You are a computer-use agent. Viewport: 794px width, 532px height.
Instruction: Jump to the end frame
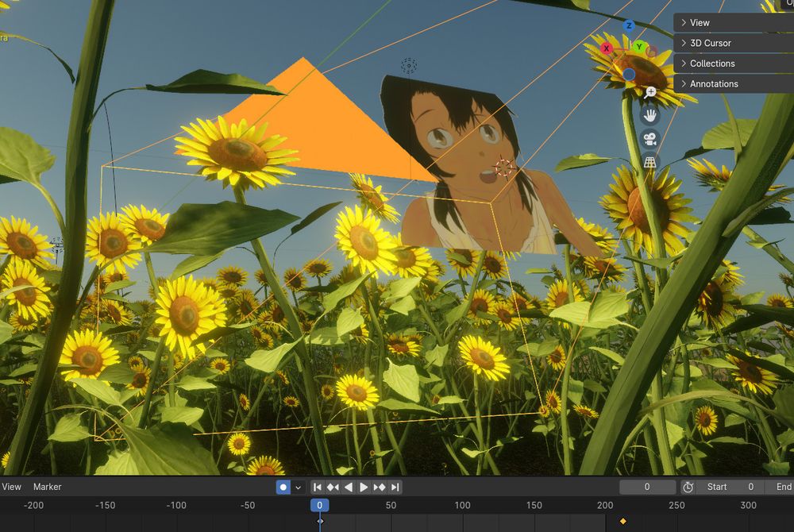[395, 487]
